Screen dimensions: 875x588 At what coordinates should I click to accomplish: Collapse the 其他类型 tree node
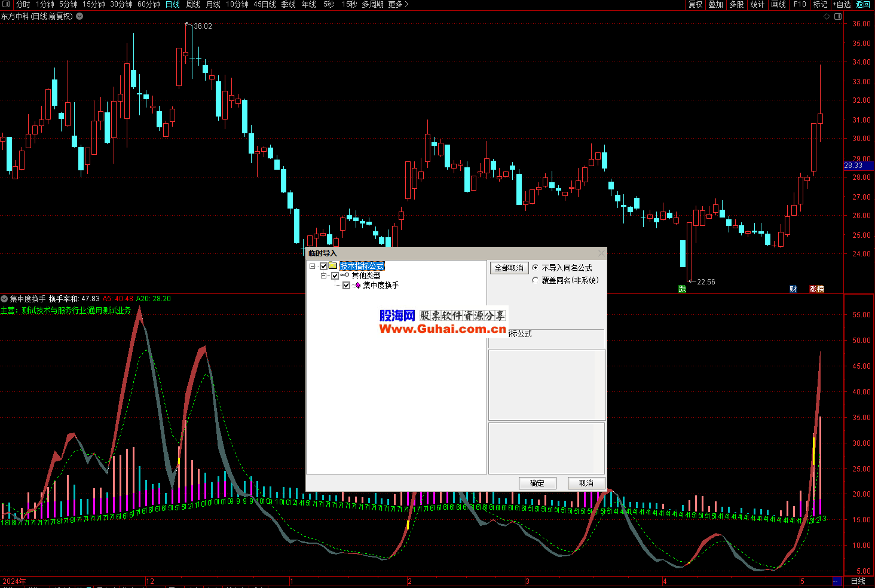pos(323,275)
